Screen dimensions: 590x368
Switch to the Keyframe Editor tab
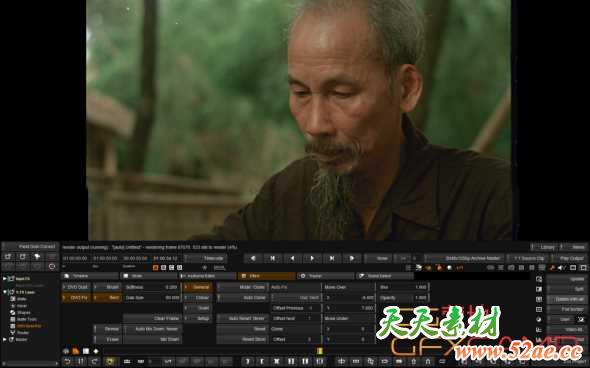coord(207,276)
